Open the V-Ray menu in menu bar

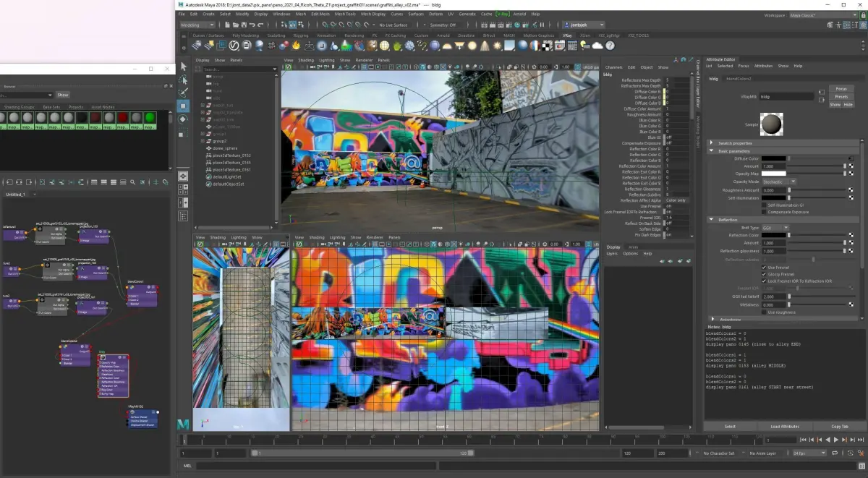pyautogui.click(x=501, y=14)
